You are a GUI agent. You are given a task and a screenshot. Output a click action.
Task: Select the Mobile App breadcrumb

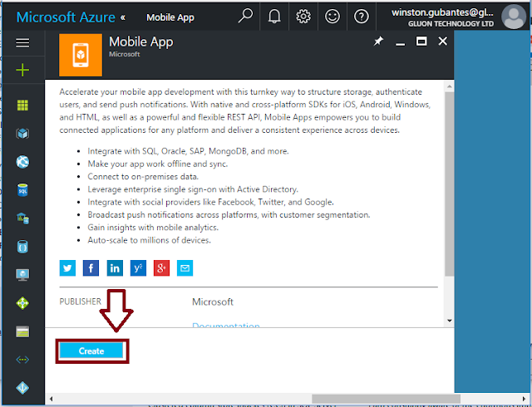[170, 17]
